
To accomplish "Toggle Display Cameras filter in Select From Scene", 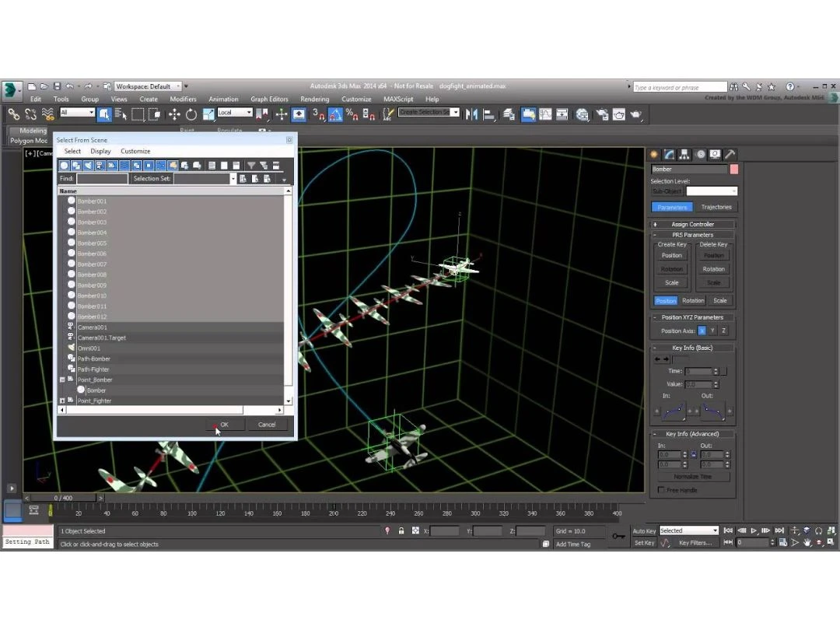I will 100,166.
